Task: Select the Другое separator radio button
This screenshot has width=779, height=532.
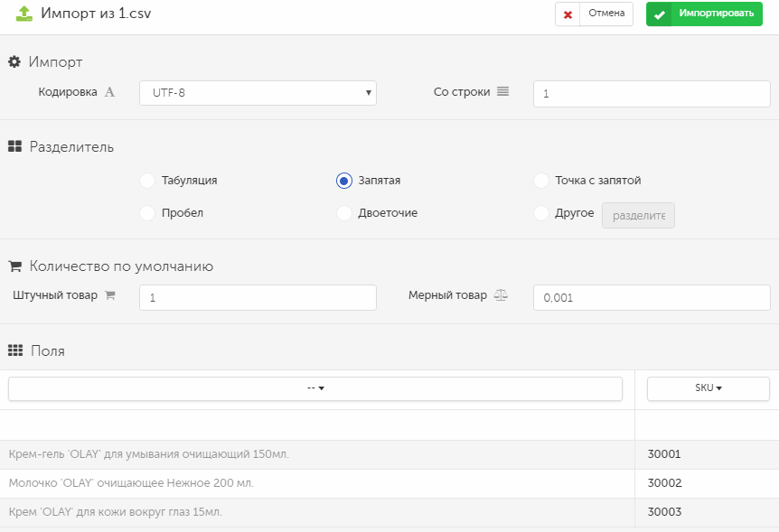Action: [x=541, y=212]
